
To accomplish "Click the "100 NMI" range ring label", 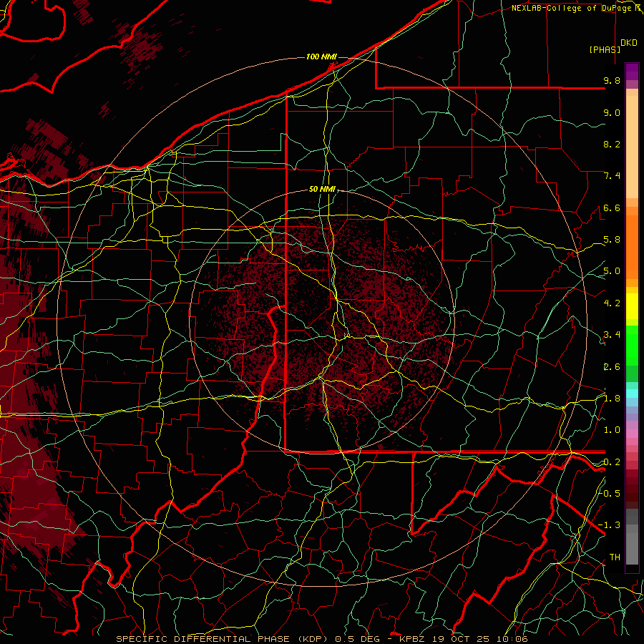I will [x=321, y=57].
